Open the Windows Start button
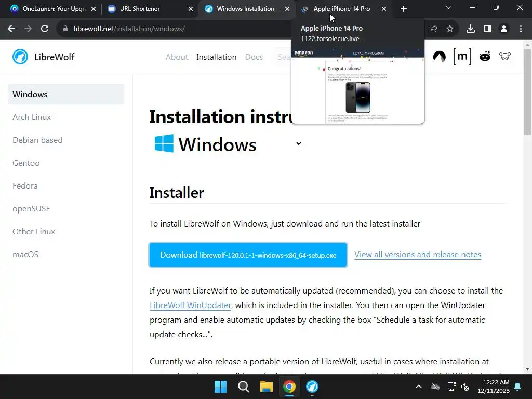This screenshot has width=532, height=399. pos(220,387)
